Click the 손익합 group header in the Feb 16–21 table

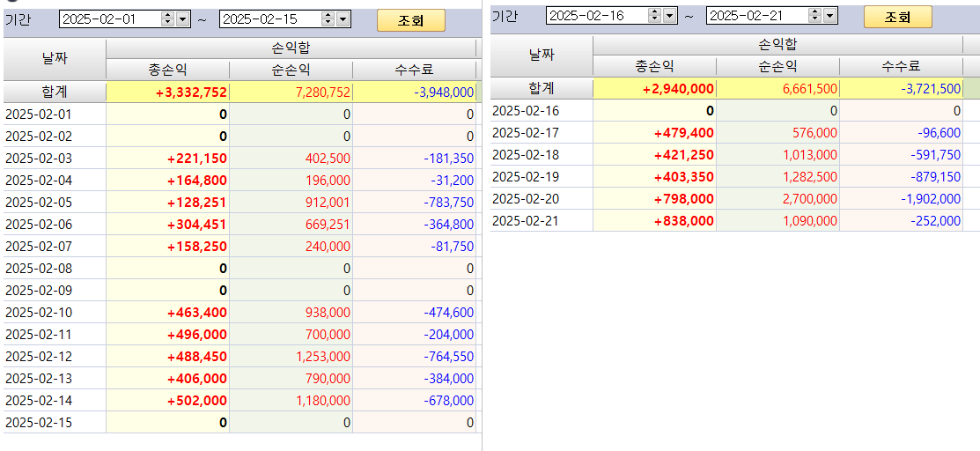point(777,44)
